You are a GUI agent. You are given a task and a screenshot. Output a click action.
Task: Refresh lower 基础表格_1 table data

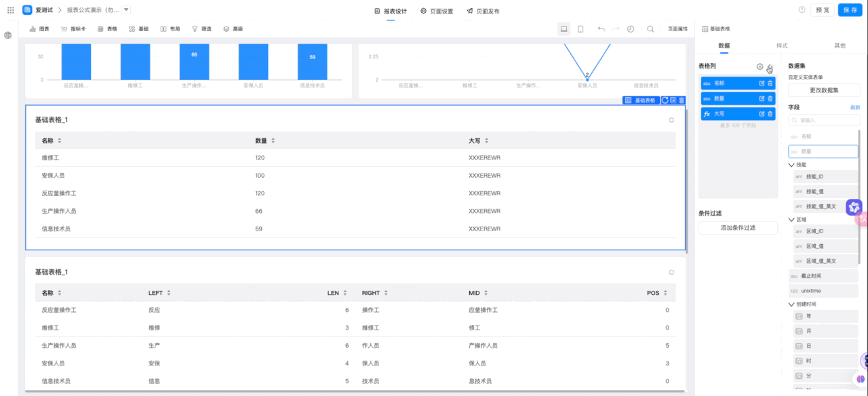pyautogui.click(x=671, y=272)
